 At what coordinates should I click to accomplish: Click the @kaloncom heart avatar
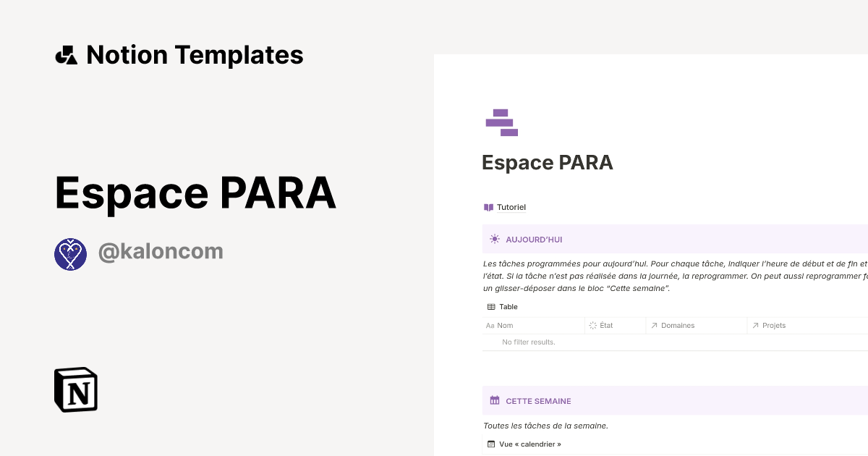pos(70,253)
